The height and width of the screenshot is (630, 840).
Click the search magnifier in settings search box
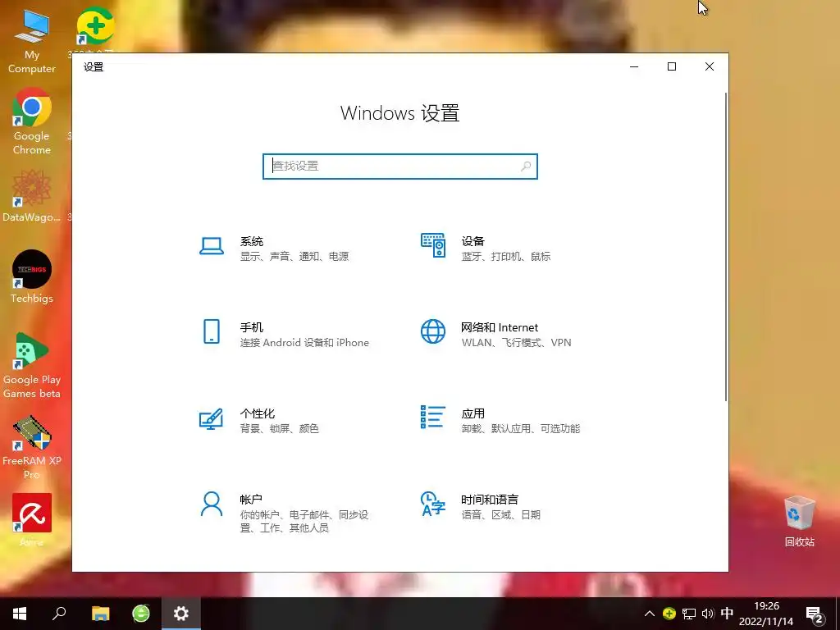[x=526, y=166]
